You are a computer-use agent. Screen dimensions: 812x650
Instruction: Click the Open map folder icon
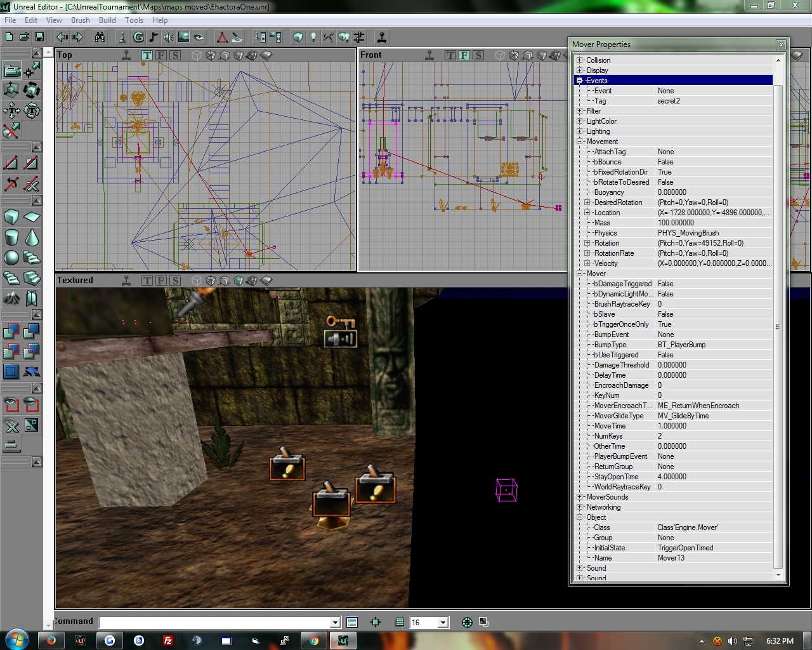click(x=24, y=37)
